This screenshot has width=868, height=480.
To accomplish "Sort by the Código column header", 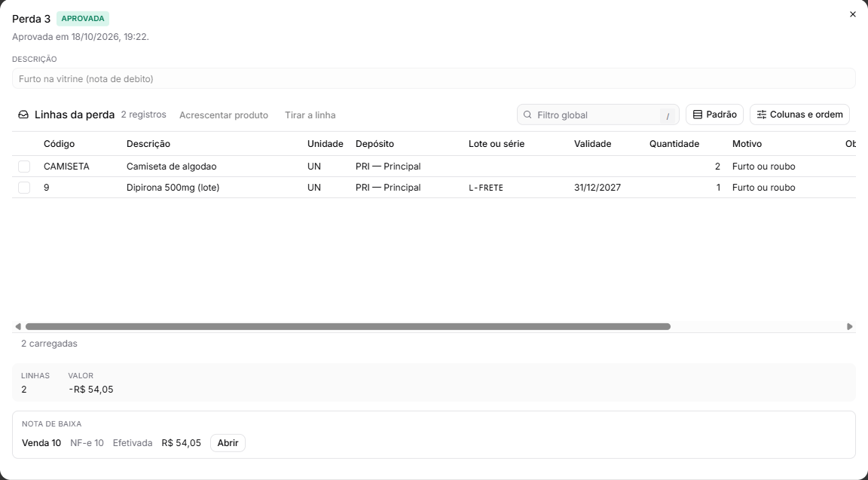I will coord(60,144).
